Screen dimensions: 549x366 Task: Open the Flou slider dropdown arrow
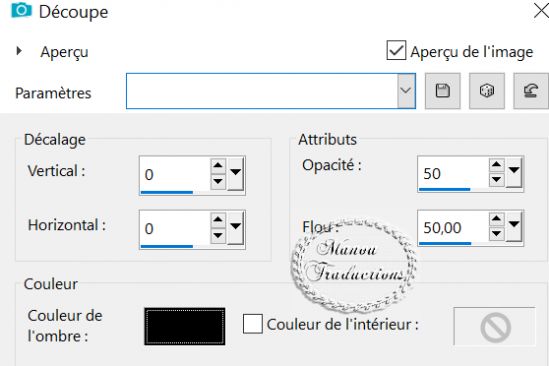coord(514,226)
